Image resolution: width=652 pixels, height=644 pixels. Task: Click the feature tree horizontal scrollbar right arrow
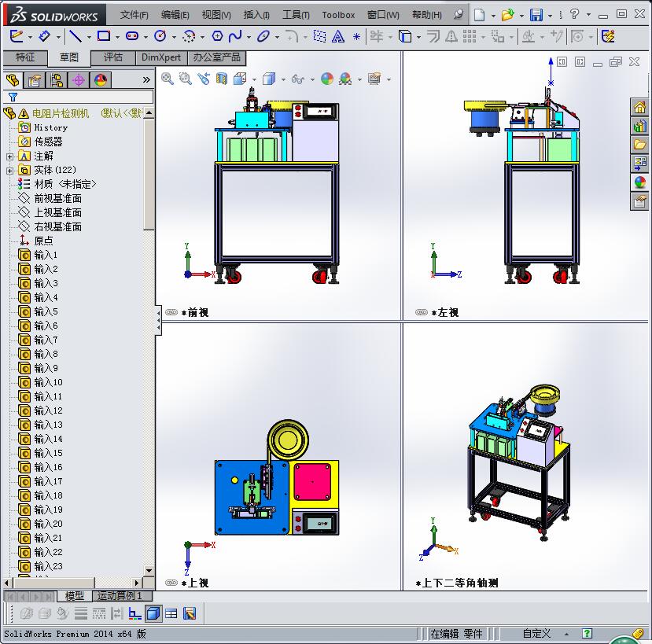136,583
